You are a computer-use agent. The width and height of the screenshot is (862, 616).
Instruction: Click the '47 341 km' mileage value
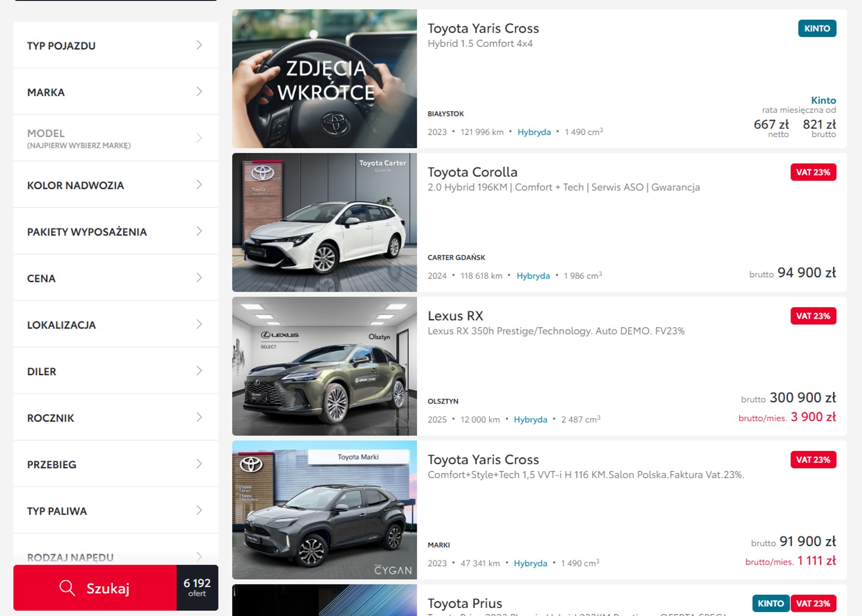(x=480, y=563)
